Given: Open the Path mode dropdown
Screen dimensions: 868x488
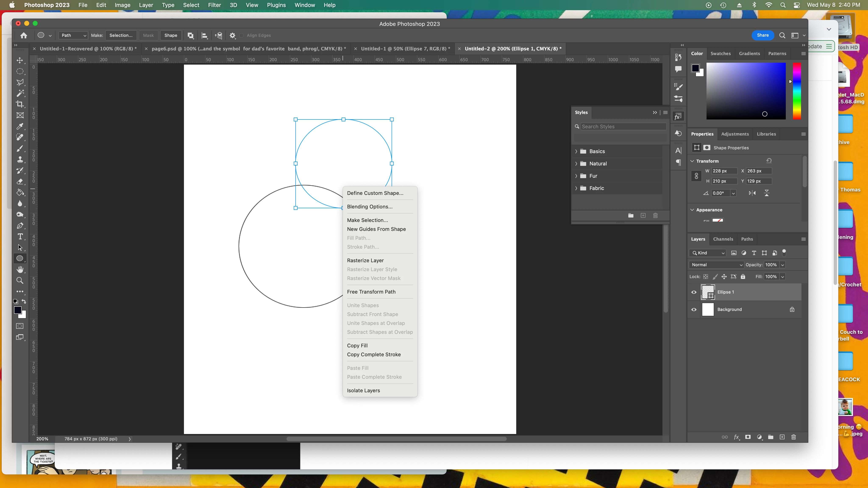Looking at the screenshot, I should [74, 35].
